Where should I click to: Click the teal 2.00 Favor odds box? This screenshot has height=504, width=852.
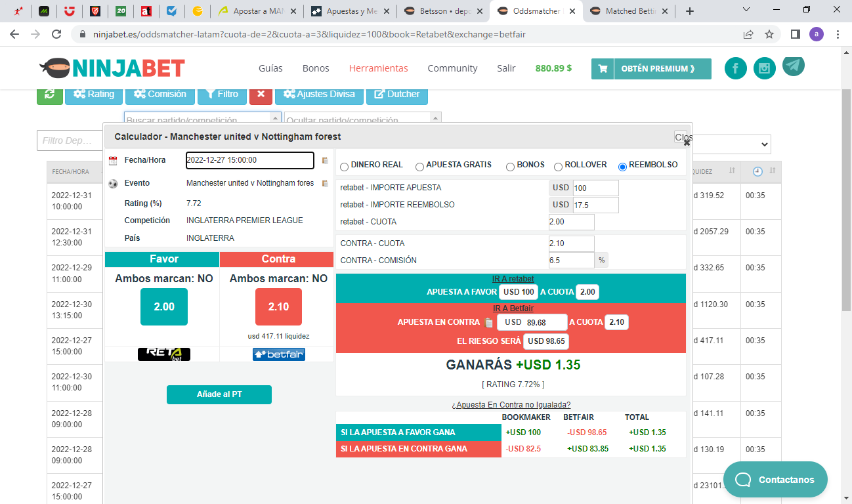pos(164,306)
